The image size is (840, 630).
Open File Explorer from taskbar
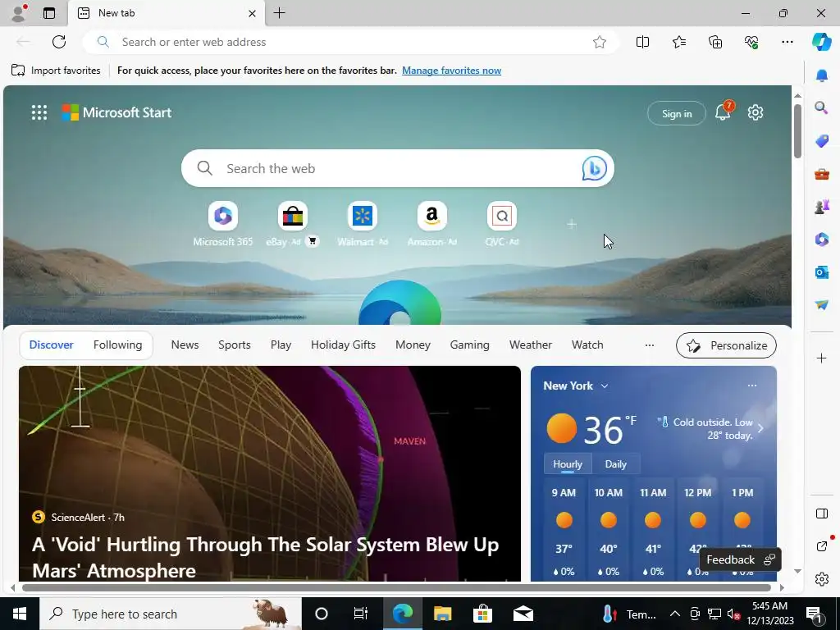[x=442, y=614]
